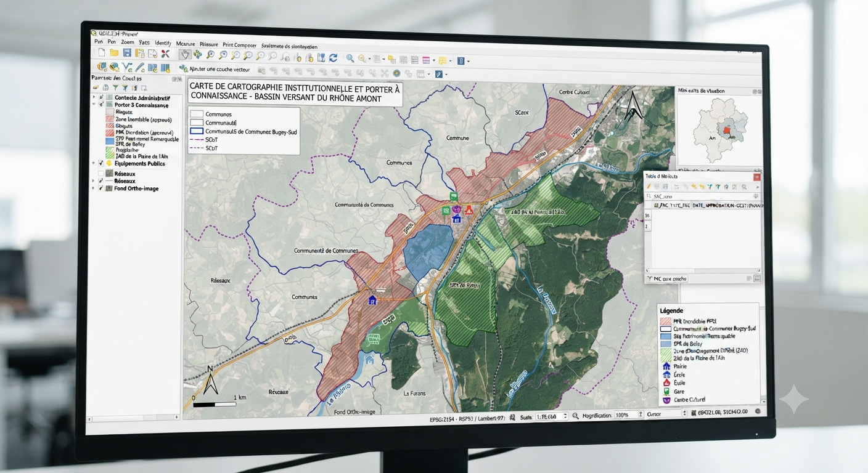Open the dropdown arrow next to zoom-out magnifier
Screen dimensions: 868x473
(x=369, y=59)
